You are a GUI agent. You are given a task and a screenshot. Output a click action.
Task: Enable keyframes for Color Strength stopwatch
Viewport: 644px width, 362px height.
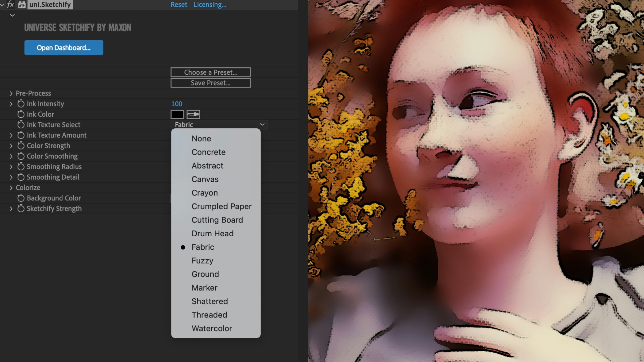coord(21,146)
